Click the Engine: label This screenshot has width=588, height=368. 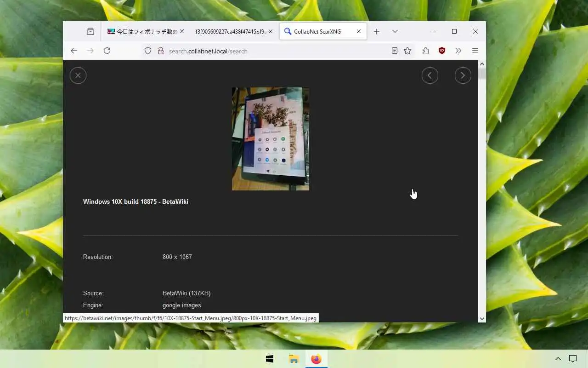click(93, 305)
